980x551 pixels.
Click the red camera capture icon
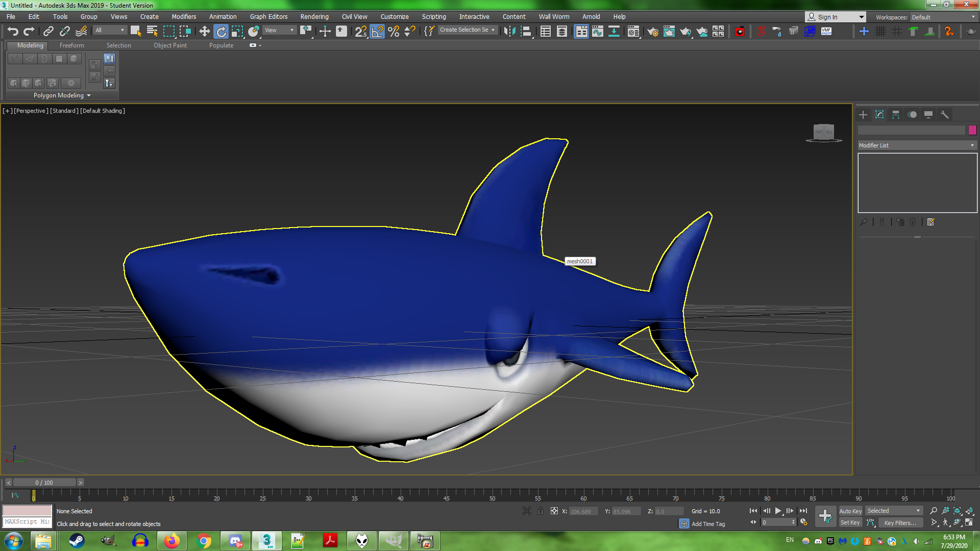[740, 32]
